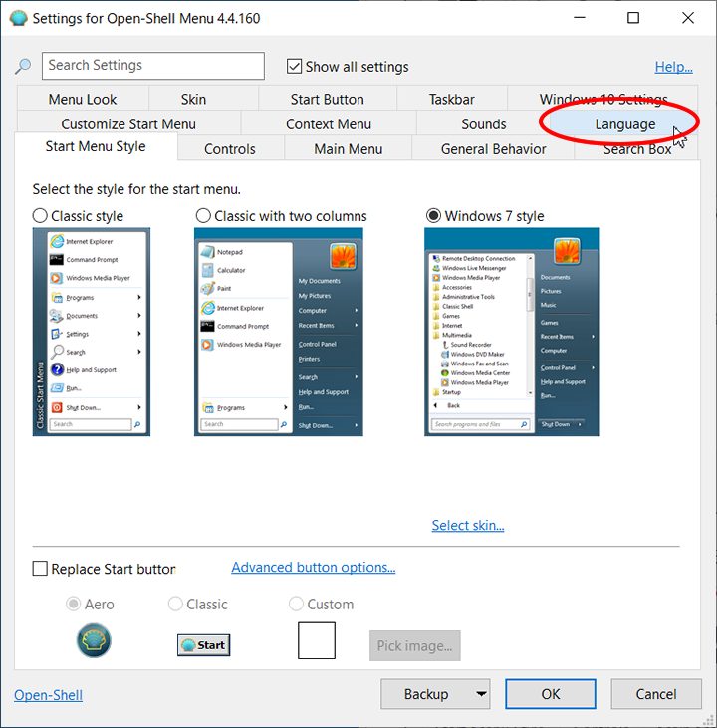Choose Classic with two columns radio button

(203, 215)
